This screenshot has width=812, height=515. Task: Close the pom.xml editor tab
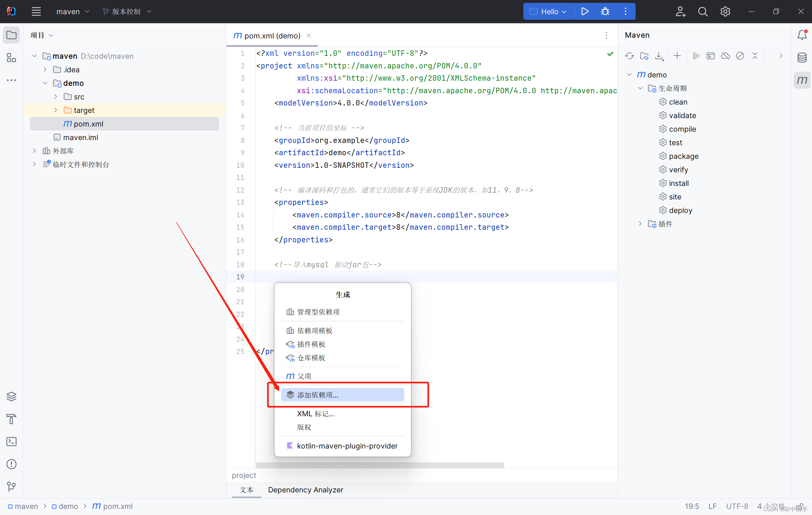pos(308,35)
